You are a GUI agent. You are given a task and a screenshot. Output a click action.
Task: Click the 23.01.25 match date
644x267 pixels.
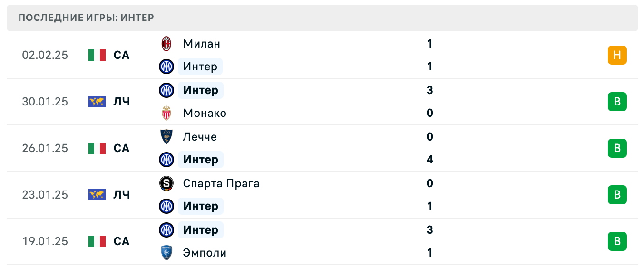pos(45,195)
